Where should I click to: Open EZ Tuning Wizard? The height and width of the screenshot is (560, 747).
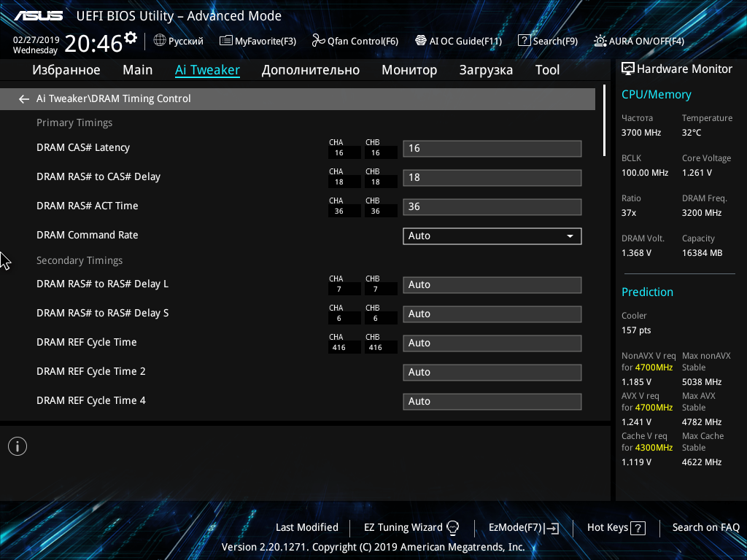pos(411,528)
